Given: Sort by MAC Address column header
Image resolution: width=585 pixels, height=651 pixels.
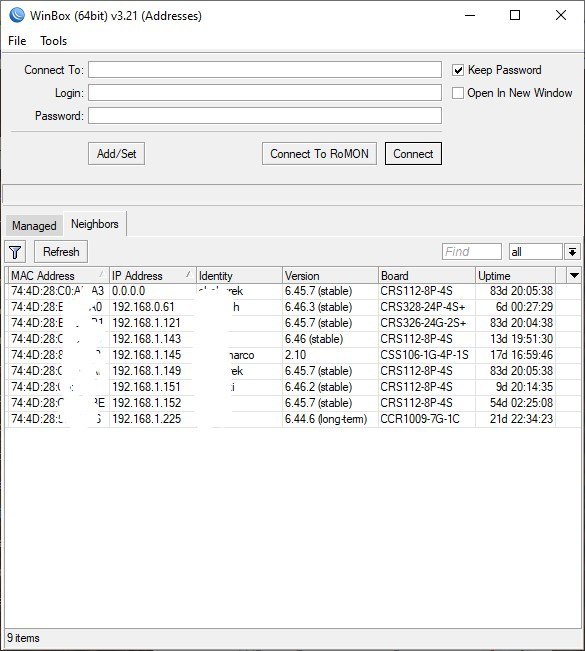Looking at the screenshot, I should click(x=58, y=276).
